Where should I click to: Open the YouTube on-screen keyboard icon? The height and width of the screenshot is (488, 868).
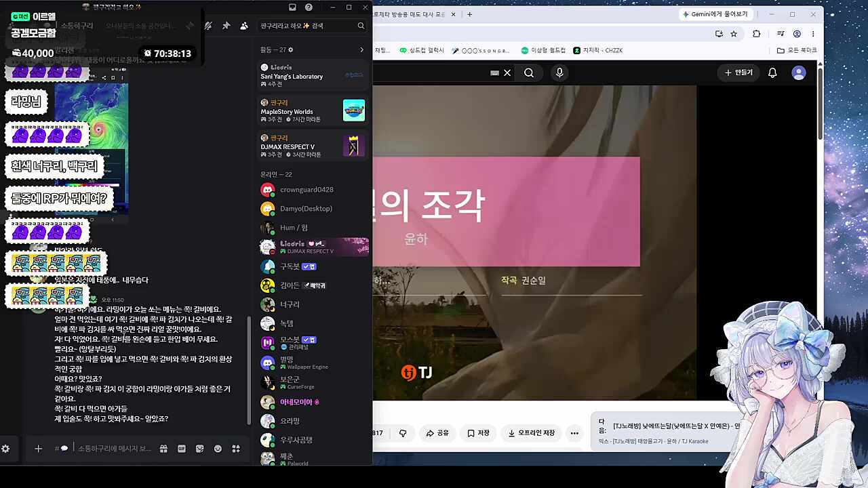pyautogui.click(x=494, y=73)
